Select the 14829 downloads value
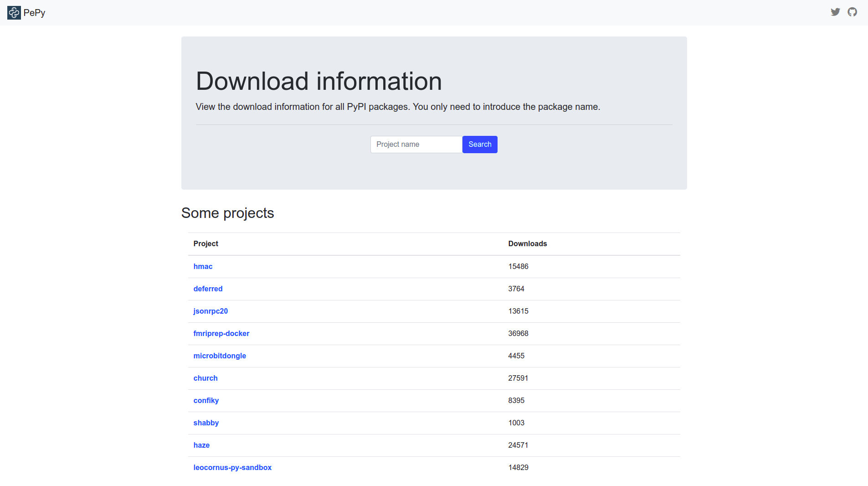 [x=519, y=468]
